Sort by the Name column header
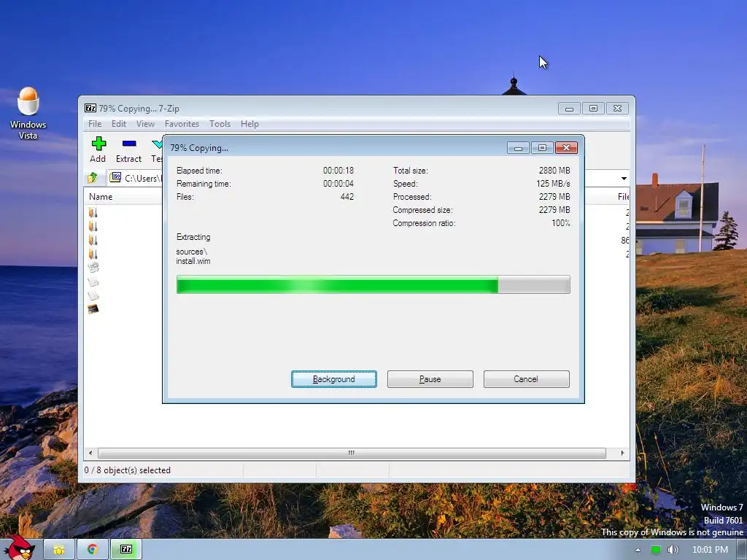The image size is (747, 560). pos(101,197)
